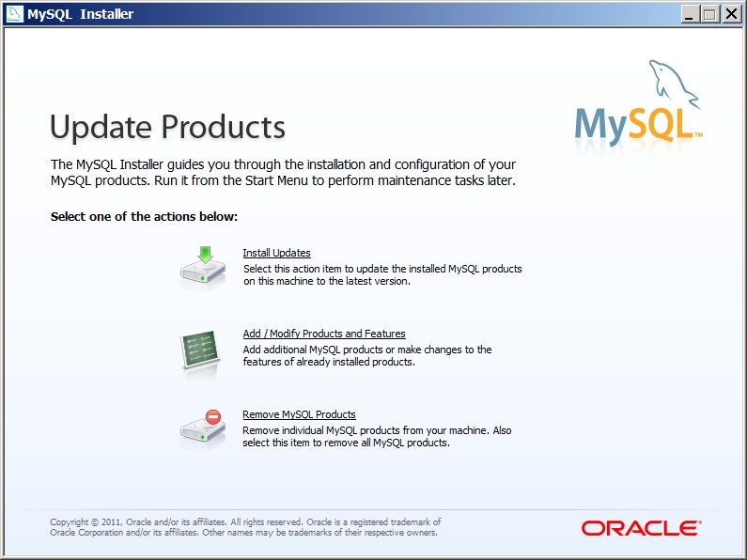Screen dimensions: 747x560
Task: Minimize the MySQL Installer window
Action: pos(689,14)
